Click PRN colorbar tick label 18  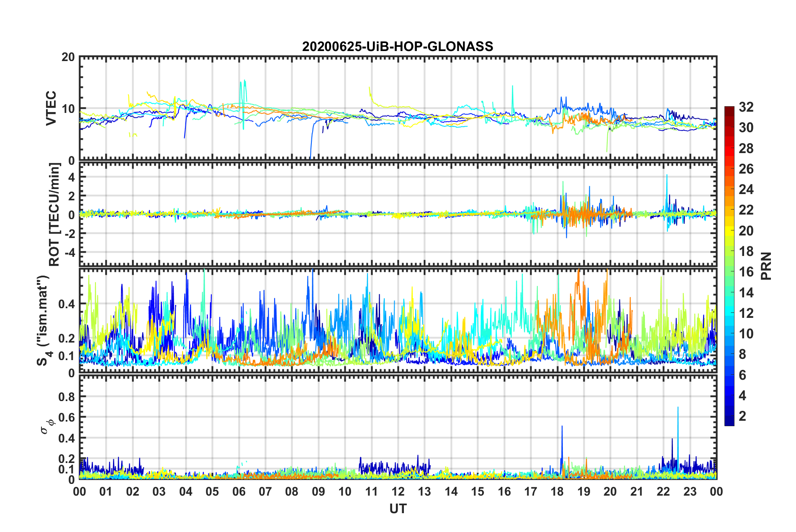point(746,251)
